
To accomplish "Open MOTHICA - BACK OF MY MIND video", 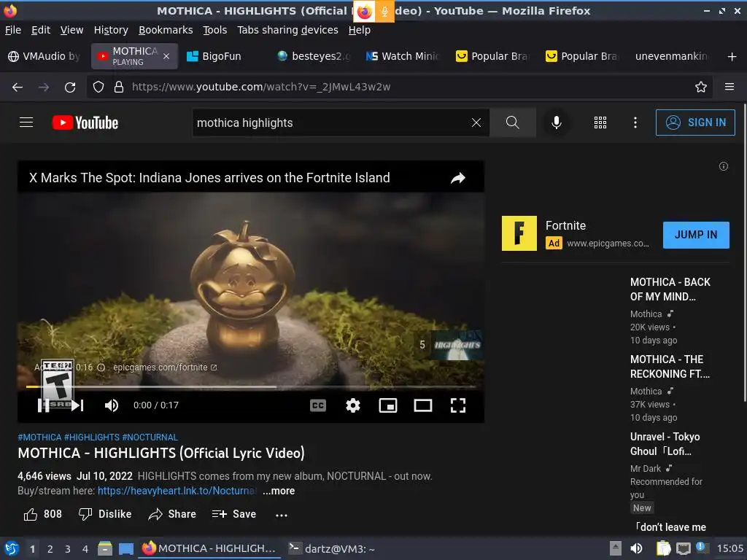I will [670, 289].
